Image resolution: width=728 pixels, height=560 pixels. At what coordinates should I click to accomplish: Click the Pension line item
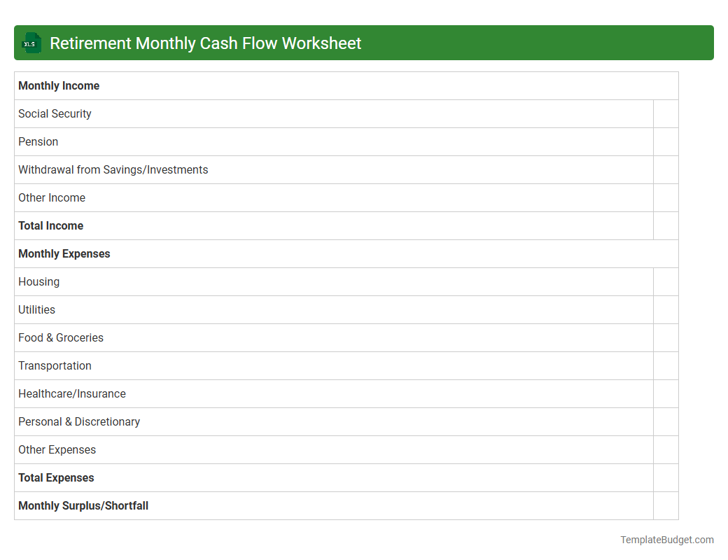38,141
